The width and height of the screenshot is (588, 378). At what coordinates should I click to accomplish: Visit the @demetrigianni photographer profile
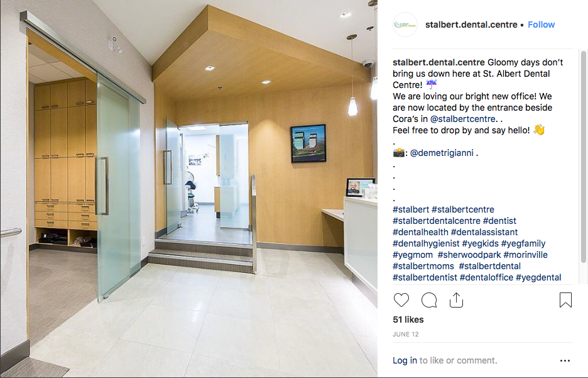point(442,153)
